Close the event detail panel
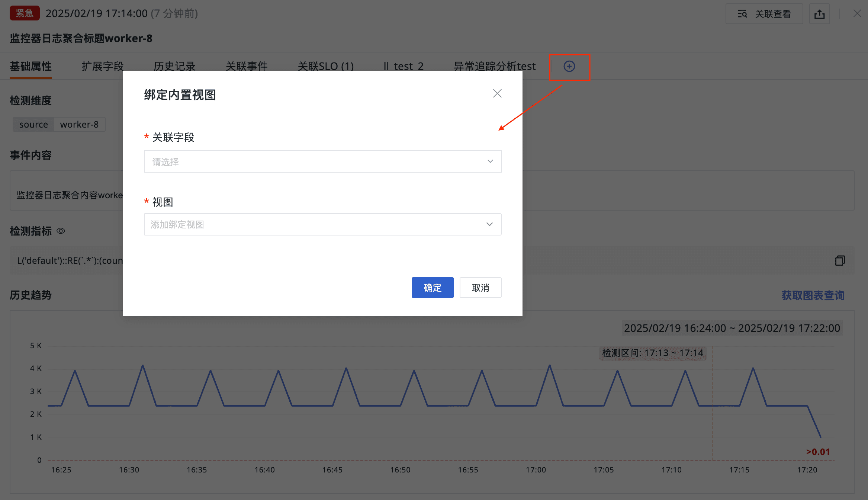 click(857, 14)
